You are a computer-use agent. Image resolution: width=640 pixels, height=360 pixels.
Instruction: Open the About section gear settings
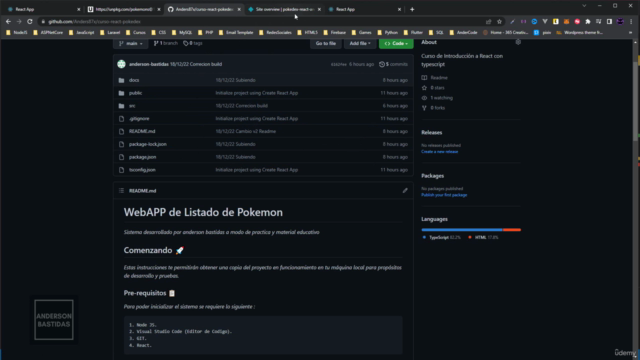[x=518, y=42]
